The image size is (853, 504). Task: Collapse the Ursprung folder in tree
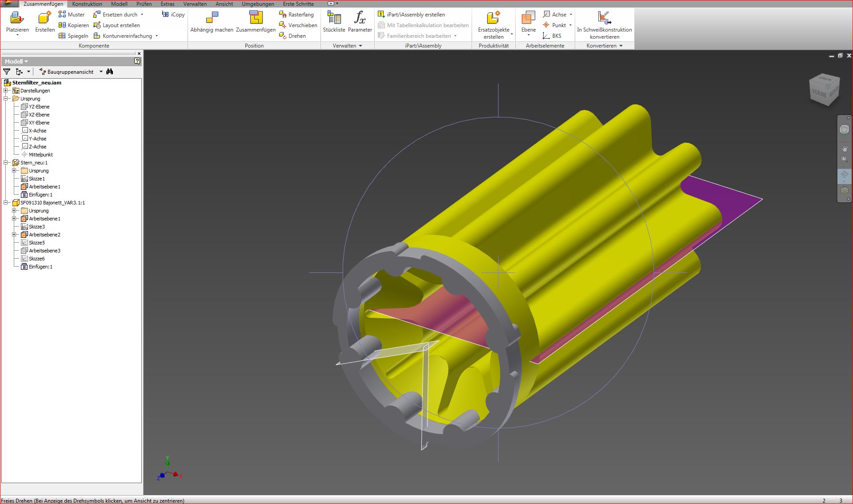click(6, 99)
